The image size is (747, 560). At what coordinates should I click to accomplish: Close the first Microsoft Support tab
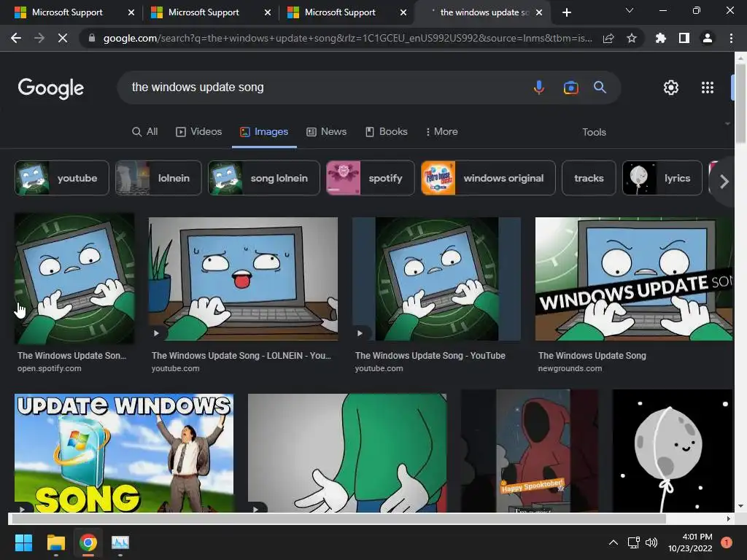[131, 12]
